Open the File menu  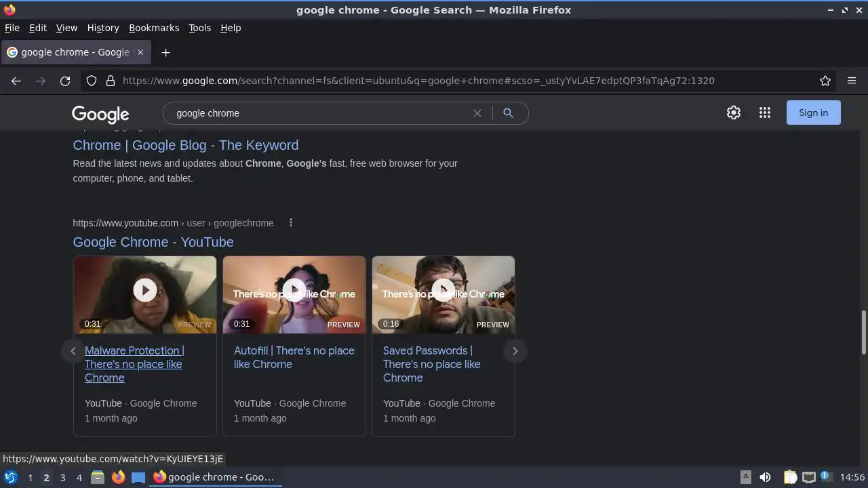click(x=12, y=28)
